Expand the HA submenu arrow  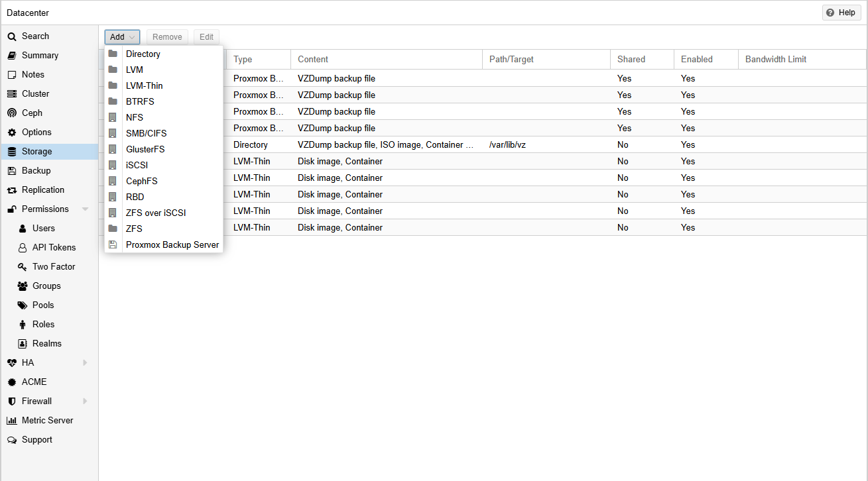[85, 363]
